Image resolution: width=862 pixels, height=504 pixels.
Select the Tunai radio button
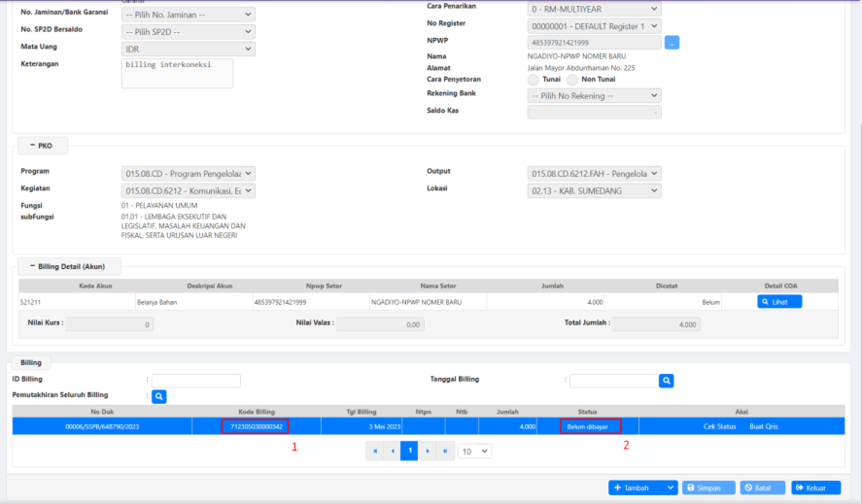[534, 80]
